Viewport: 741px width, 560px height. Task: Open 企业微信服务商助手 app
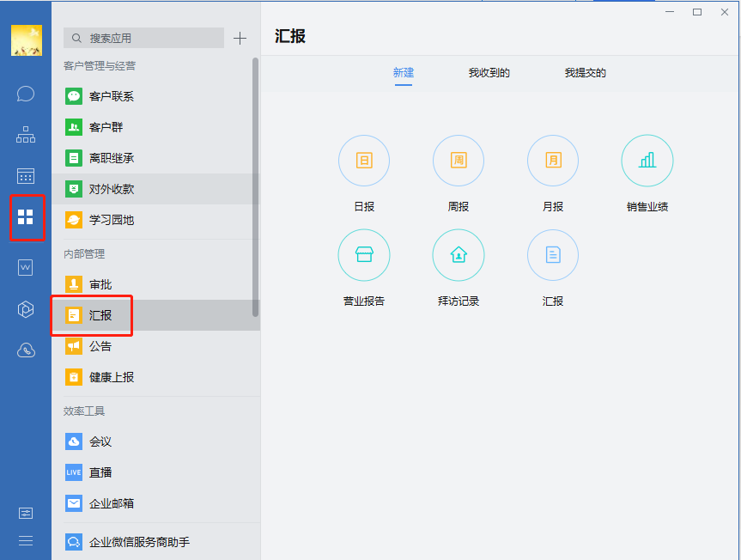(156, 542)
